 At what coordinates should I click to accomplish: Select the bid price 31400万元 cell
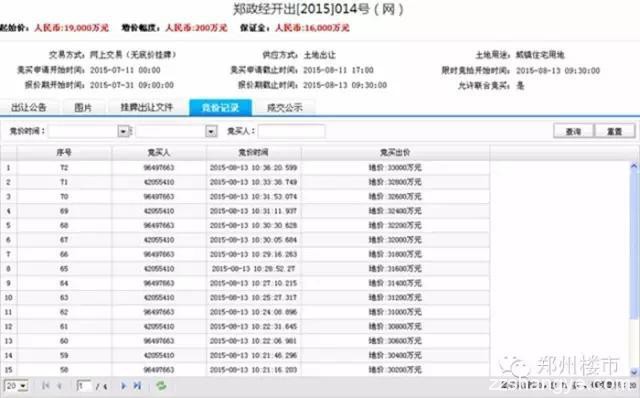(x=395, y=283)
